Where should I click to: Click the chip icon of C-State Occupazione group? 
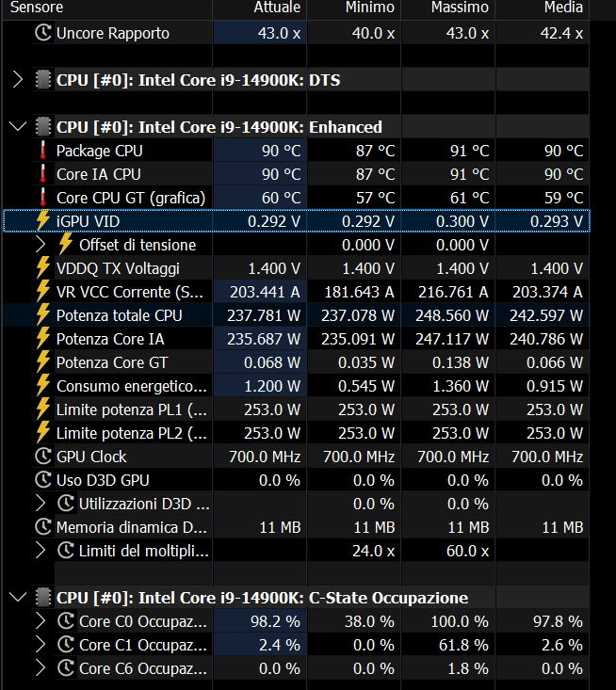tap(43, 598)
